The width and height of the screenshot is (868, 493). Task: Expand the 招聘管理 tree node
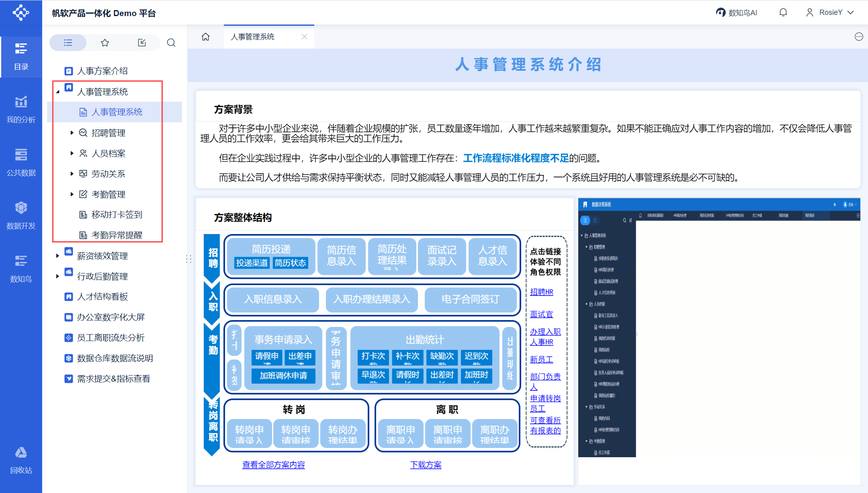coord(72,133)
